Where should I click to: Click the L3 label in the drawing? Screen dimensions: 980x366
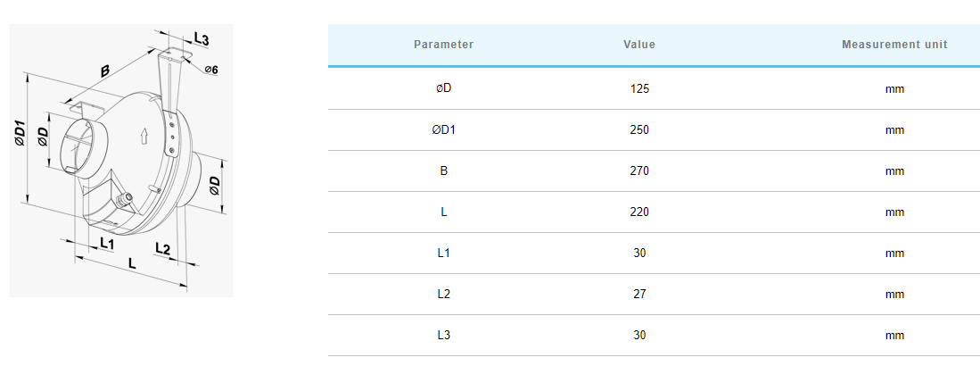coord(201,39)
